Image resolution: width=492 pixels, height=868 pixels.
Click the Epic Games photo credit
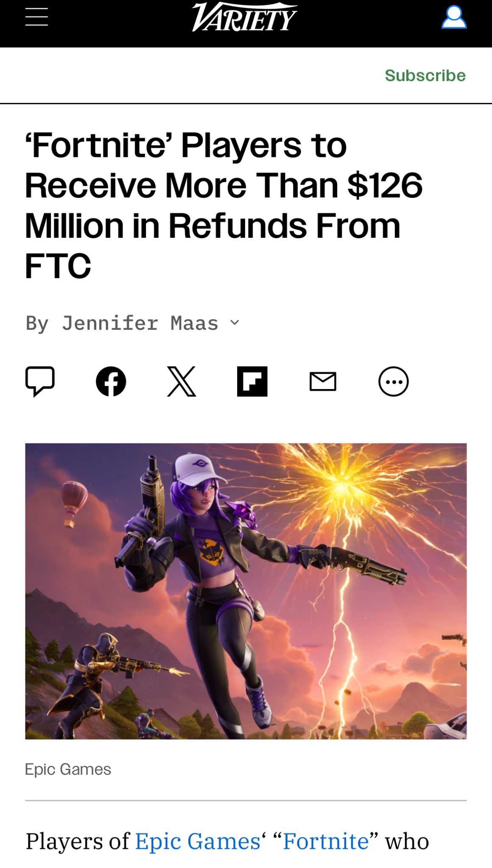(68, 769)
